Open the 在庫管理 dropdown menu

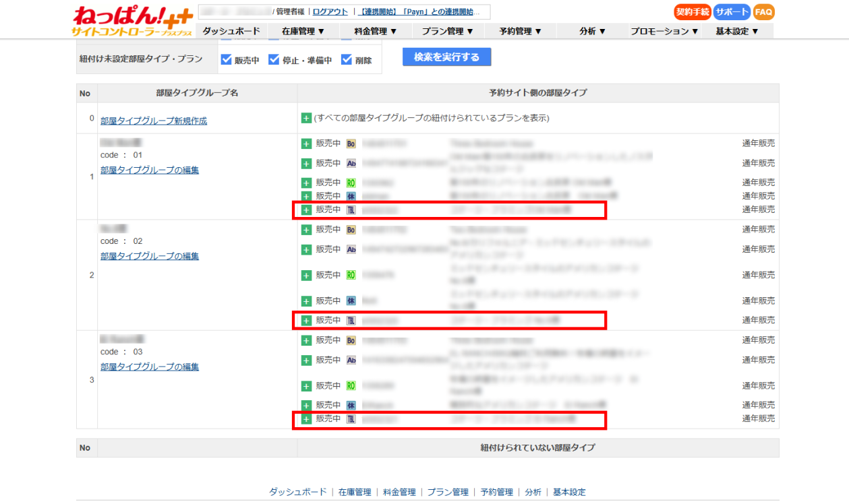tap(302, 31)
